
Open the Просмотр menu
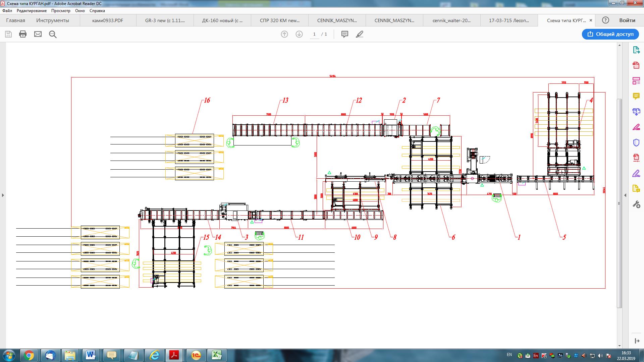pyautogui.click(x=61, y=11)
